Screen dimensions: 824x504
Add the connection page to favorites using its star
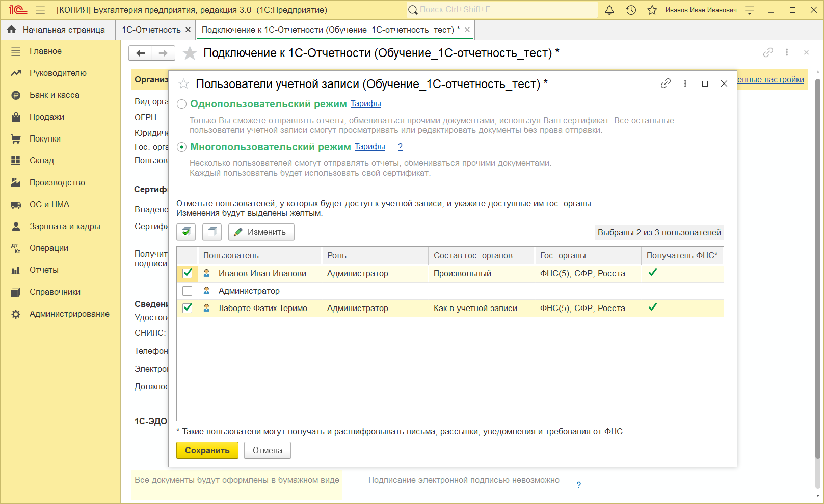pos(190,53)
